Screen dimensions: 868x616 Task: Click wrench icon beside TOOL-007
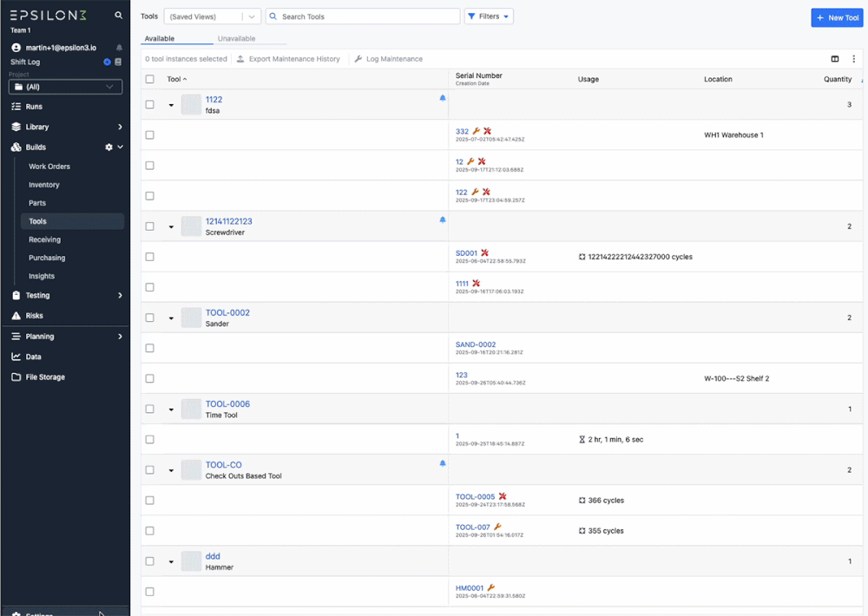497,527
